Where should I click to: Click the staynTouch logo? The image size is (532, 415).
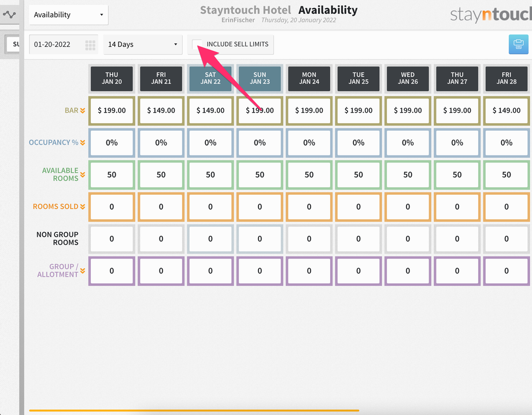coord(491,14)
